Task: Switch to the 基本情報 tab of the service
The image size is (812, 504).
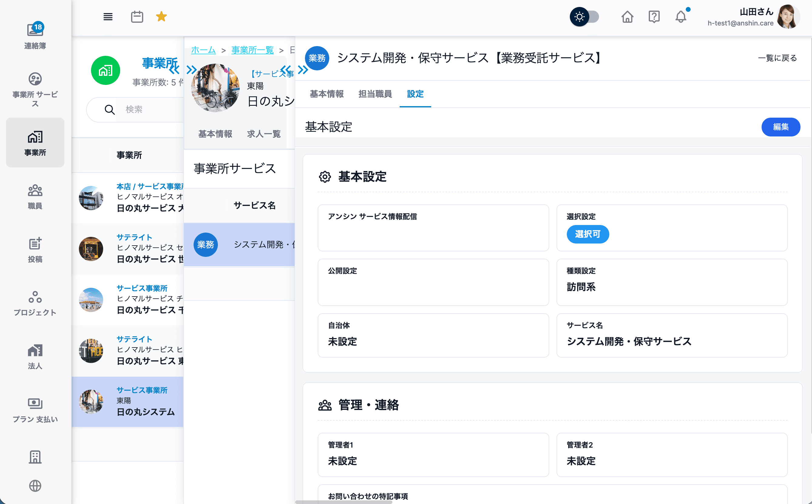Action: pyautogui.click(x=326, y=94)
